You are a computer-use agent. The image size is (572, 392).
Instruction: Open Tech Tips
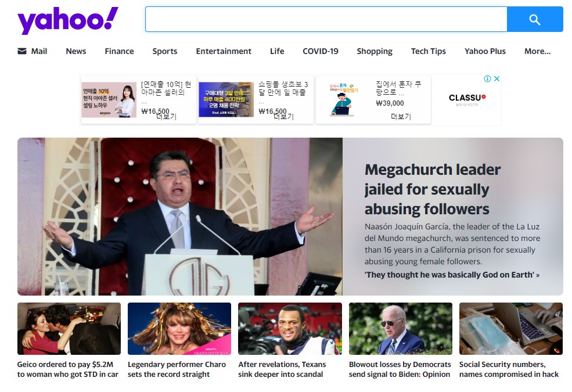(428, 51)
